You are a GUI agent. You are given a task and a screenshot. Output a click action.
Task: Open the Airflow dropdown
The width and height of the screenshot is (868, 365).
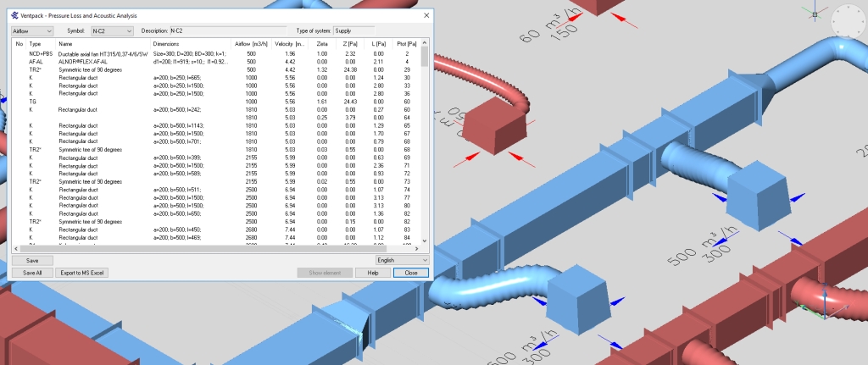point(31,31)
